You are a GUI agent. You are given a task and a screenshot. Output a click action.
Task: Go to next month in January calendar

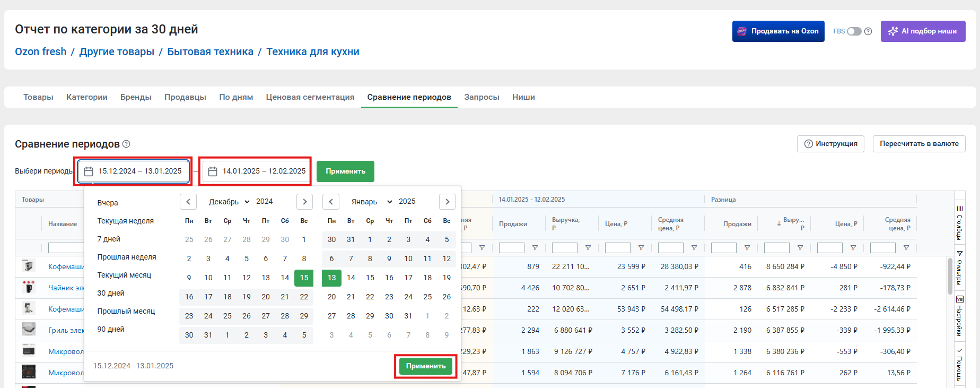[x=448, y=202]
